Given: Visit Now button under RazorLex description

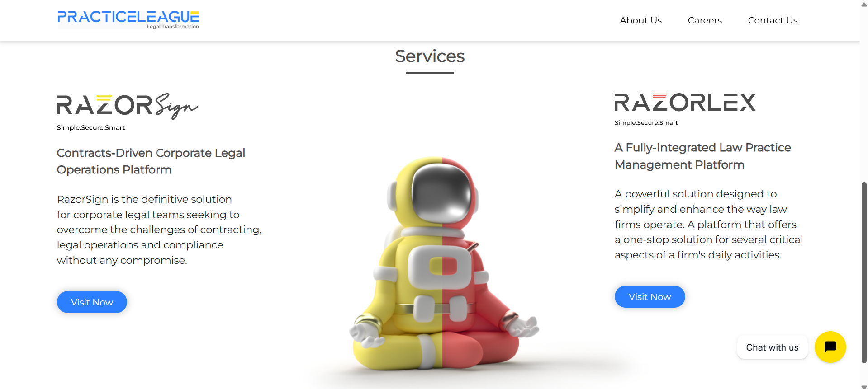Looking at the screenshot, I should point(650,296).
